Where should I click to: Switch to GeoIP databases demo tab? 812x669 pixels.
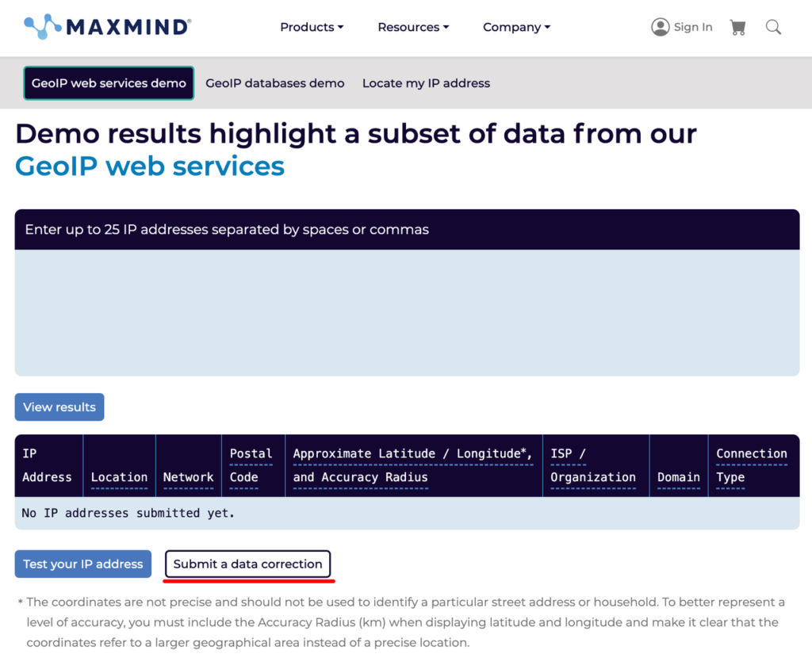(274, 83)
